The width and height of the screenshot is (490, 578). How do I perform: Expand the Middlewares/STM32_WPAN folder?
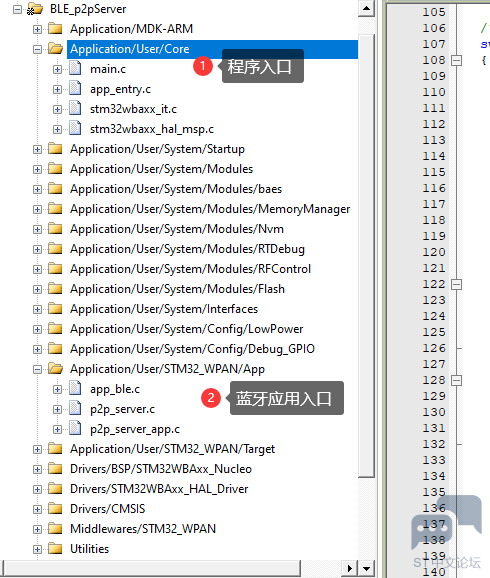37,529
